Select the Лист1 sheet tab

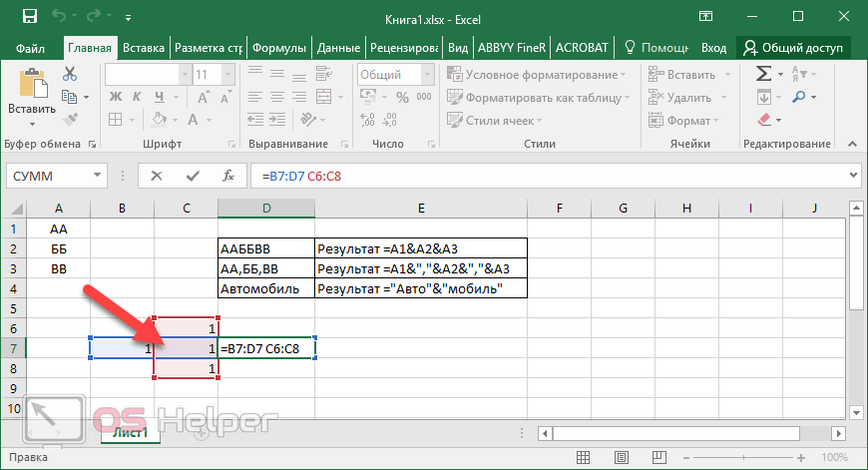click(129, 433)
